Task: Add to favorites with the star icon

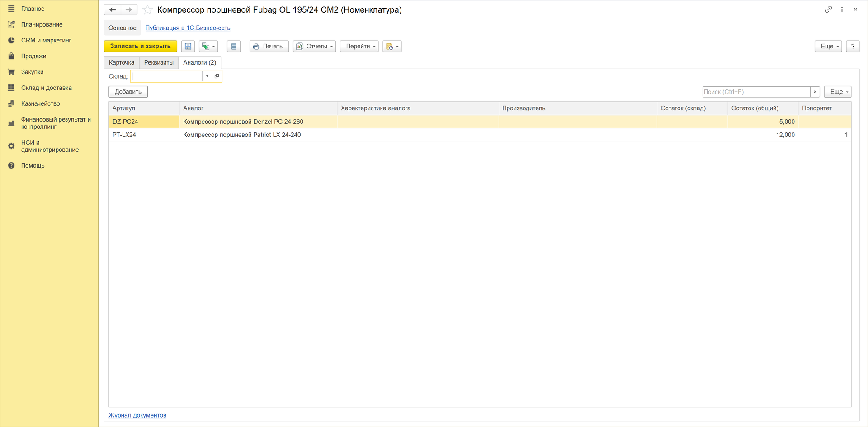Action: point(147,9)
